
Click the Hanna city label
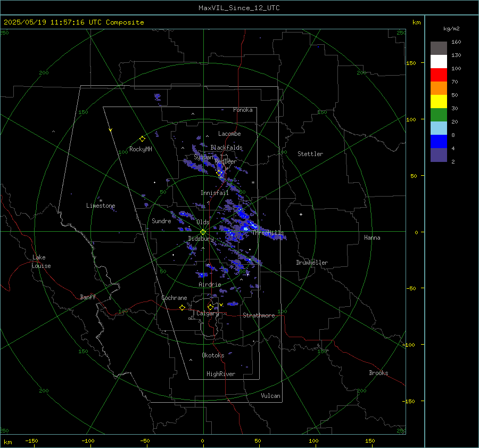coord(372,238)
